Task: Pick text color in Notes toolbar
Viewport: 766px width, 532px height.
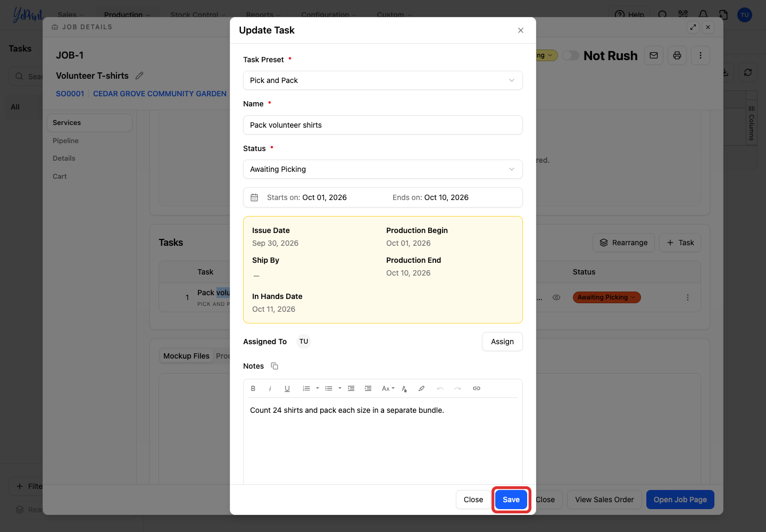Action: 404,388
